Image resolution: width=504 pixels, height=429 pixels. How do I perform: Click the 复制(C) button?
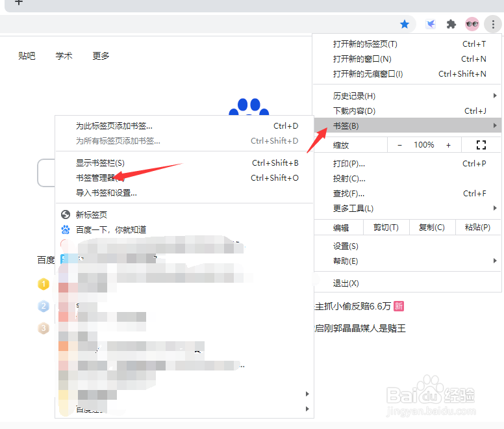click(432, 227)
